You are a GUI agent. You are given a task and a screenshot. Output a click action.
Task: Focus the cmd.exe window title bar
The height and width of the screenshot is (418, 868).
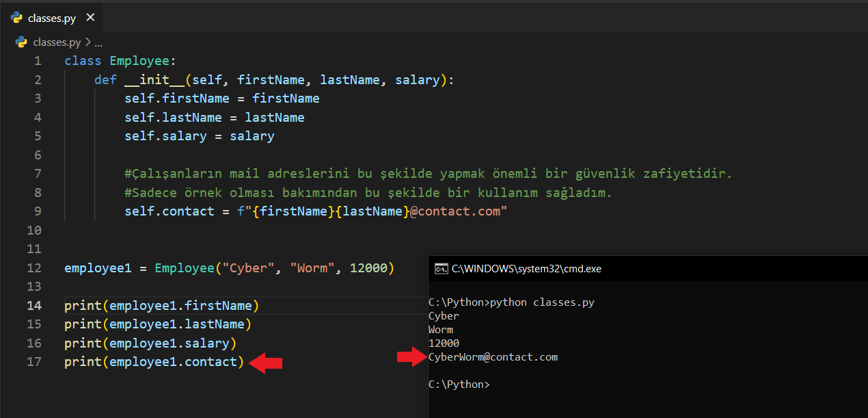[615, 269]
